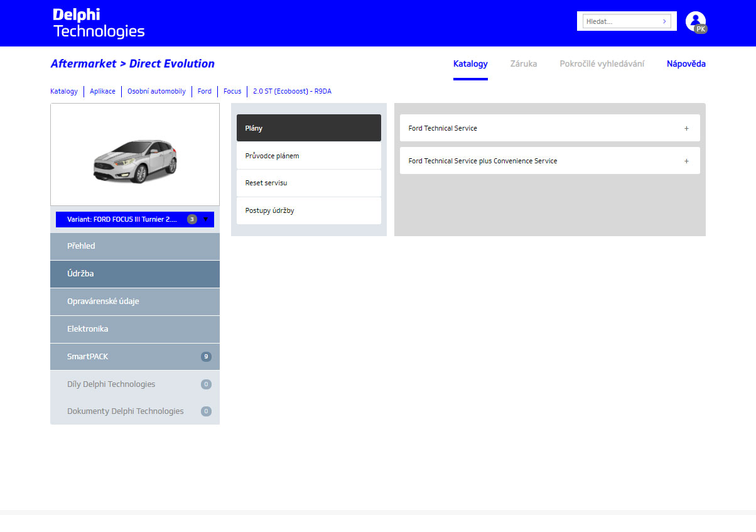
Task: Open Dokumenty Delphi Technologies section
Action: click(135, 411)
